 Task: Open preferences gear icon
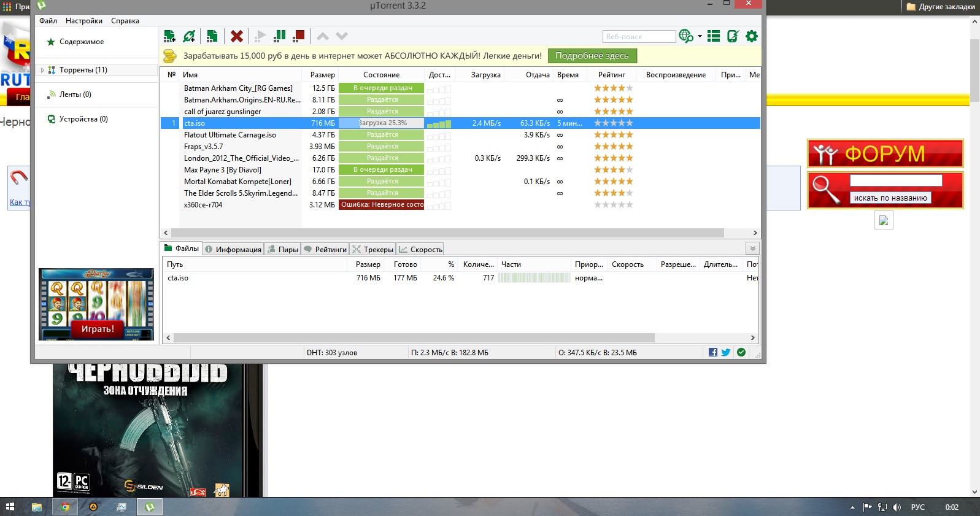[x=752, y=36]
